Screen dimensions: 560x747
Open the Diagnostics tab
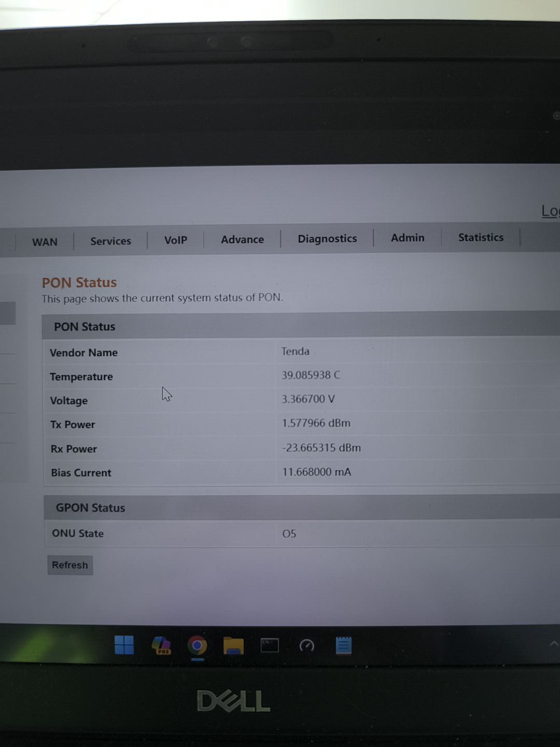click(x=327, y=239)
